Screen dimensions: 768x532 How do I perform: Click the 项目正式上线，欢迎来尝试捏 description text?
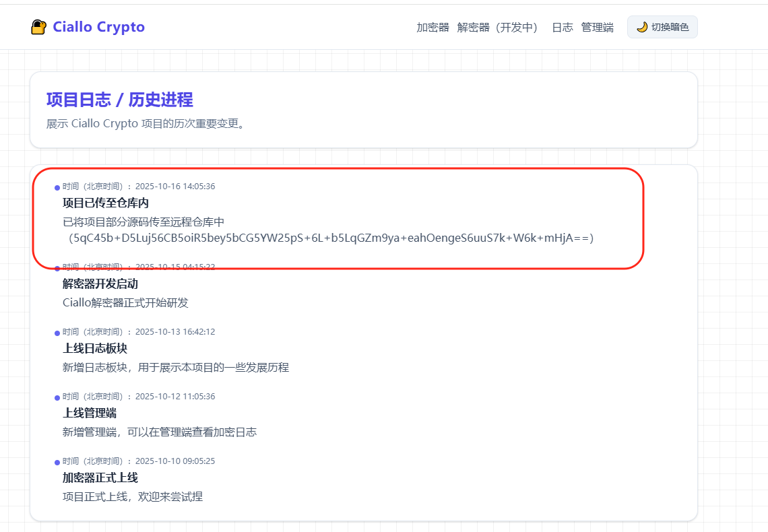(x=133, y=497)
